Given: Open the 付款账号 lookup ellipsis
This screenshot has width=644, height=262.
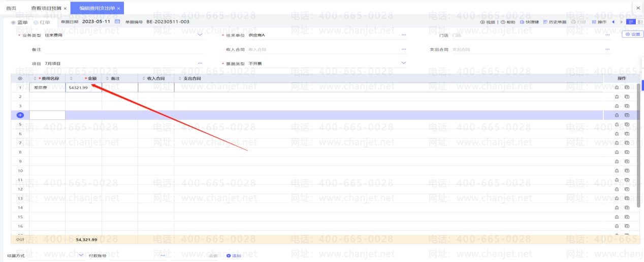Looking at the screenshot, I should click(163, 255).
